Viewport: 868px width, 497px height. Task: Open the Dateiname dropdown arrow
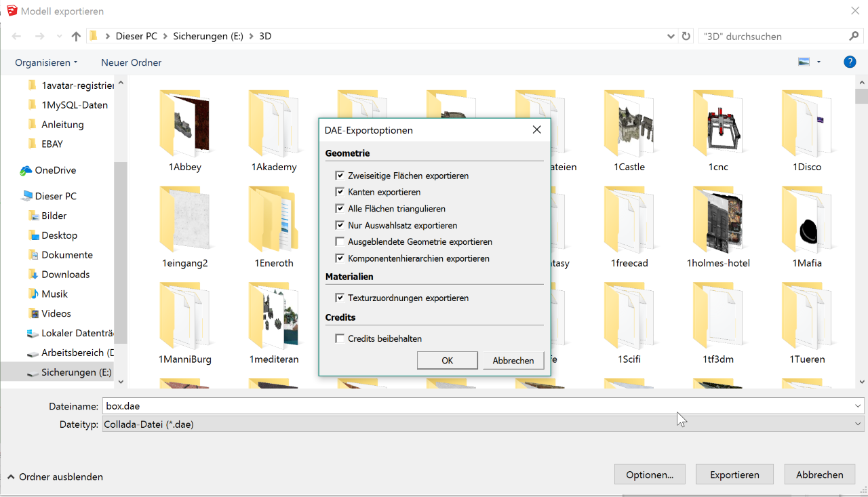point(858,406)
